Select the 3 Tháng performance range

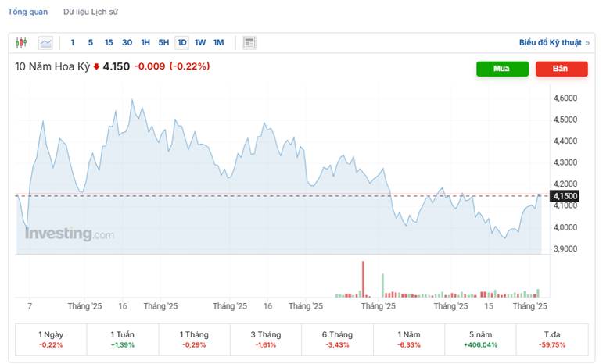266,340
